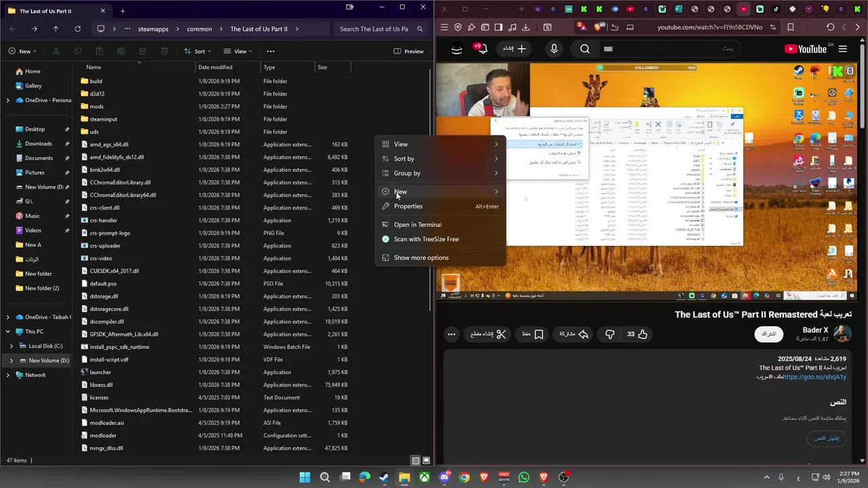Click the YouTube search magnifier button
Screen dimensions: 868x488
585,49
